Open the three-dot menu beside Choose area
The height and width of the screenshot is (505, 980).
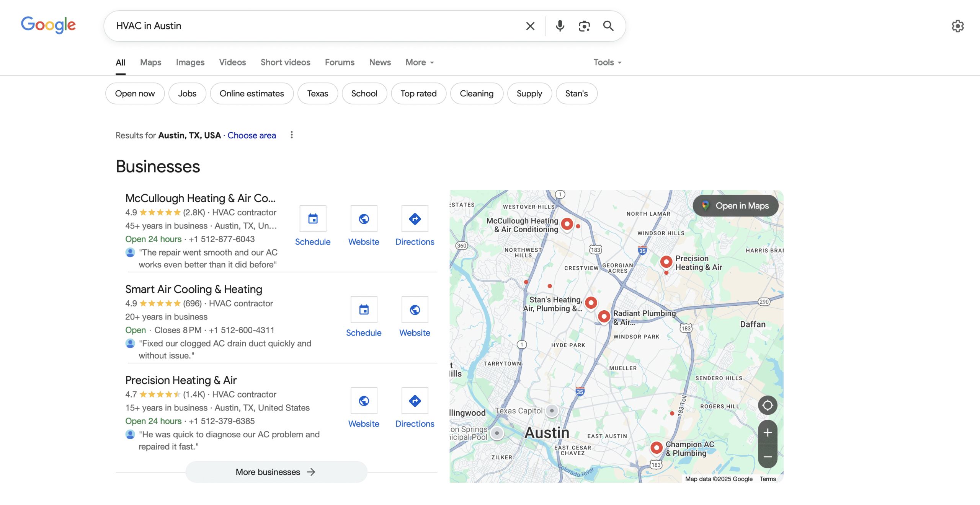click(x=292, y=135)
